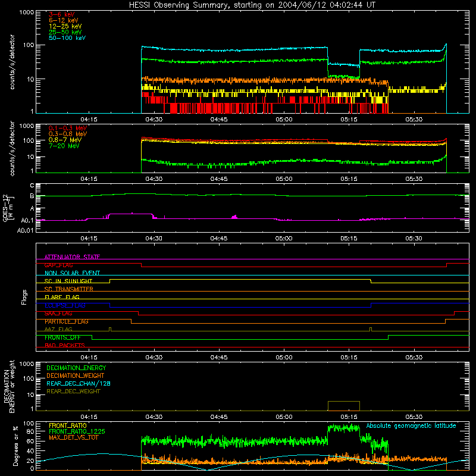This screenshot has width=476, height=476.
Task: Click the 05:15 tick label under the GOES plot
Action: coord(349,239)
